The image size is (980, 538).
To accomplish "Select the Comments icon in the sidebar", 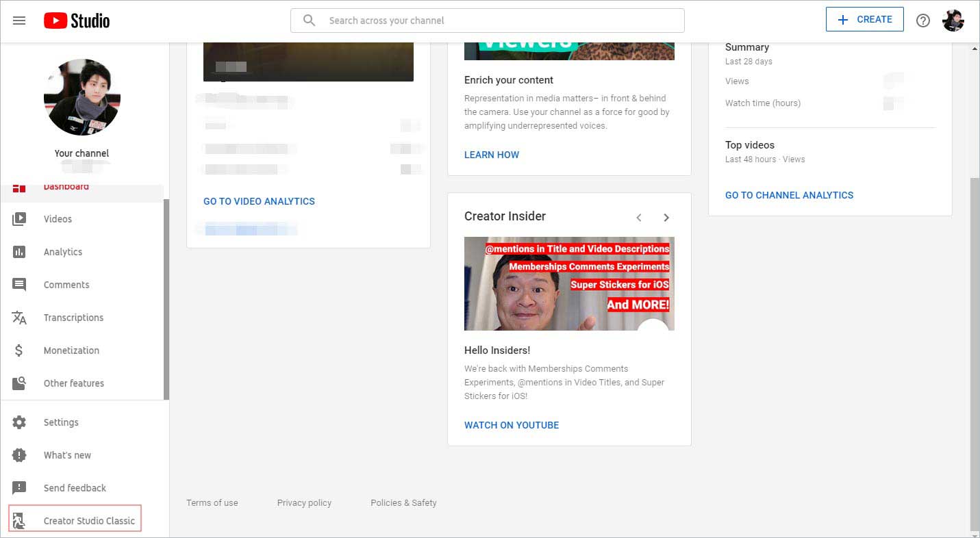I will tap(21, 285).
